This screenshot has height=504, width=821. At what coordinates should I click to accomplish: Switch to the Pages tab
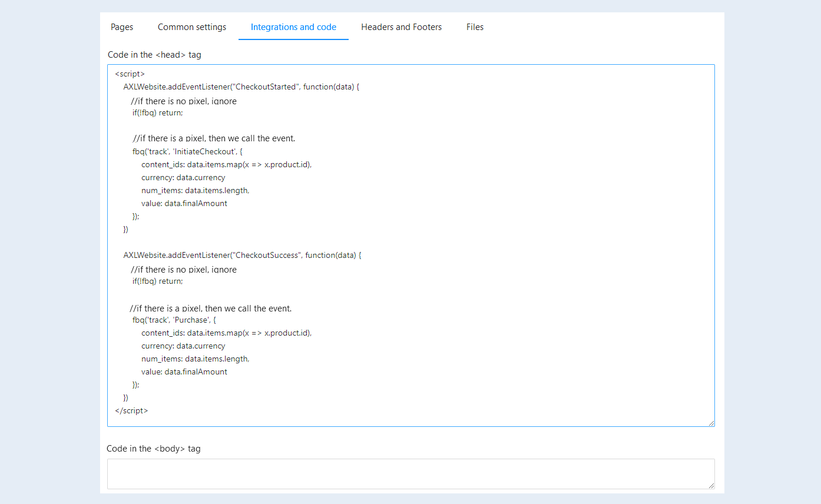tap(122, 27)
